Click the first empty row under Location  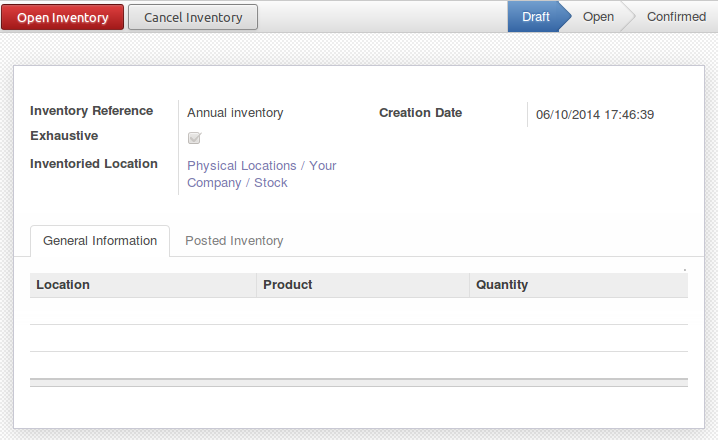coord(143,311)
